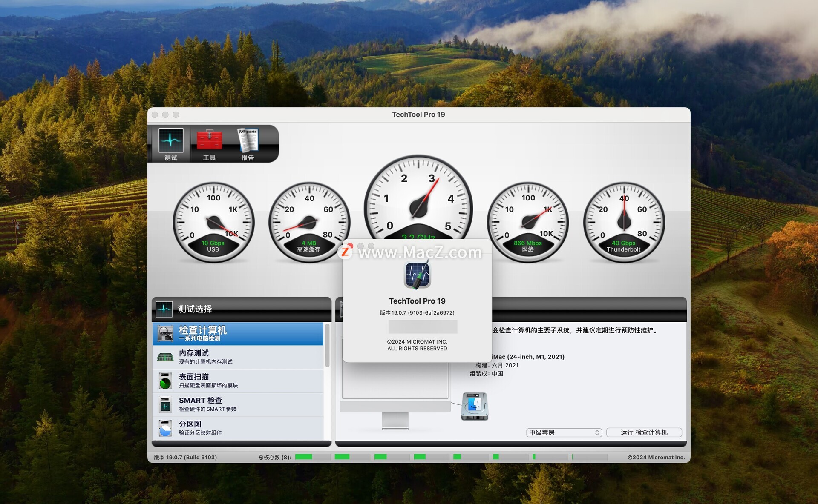818x504 pixels.
Task: Click the Macintosh HD Finder drive icon
Action: coord(475,407)
